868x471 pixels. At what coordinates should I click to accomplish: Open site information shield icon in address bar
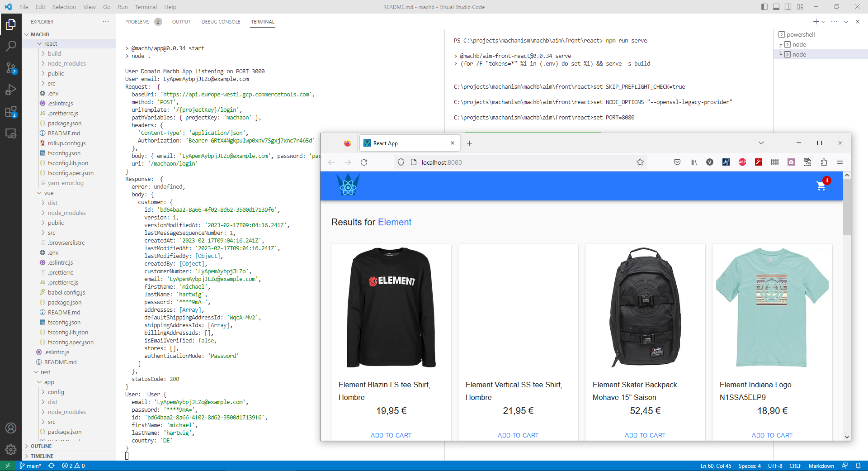[x=401, y=162]
